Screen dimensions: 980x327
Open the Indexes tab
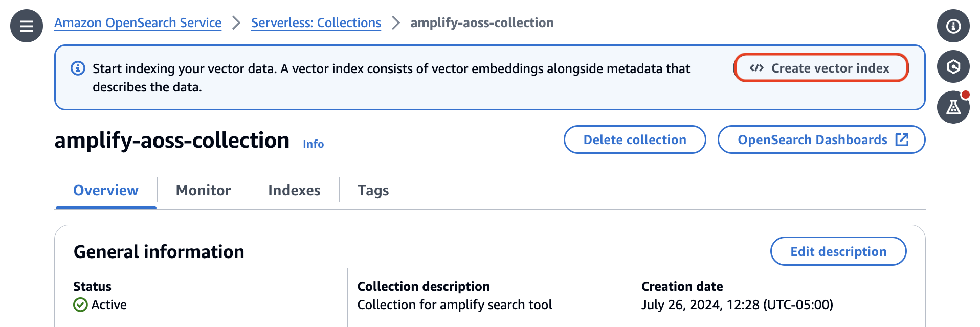294,190
